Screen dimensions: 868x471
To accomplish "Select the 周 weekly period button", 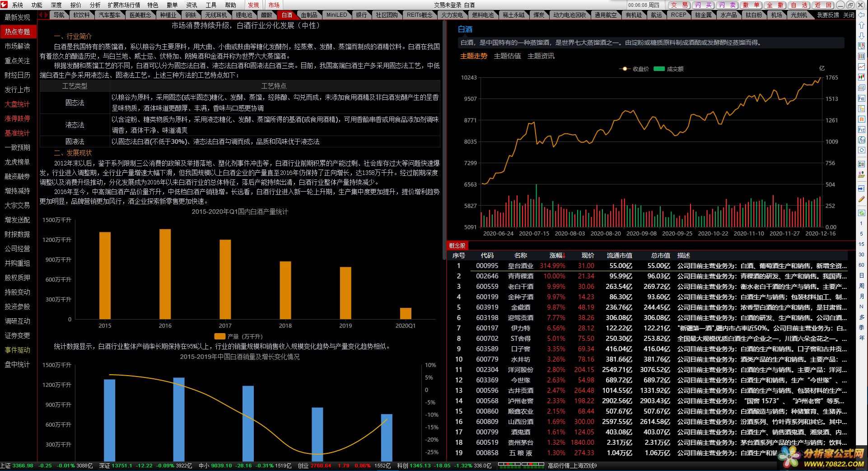I will 861,286.
